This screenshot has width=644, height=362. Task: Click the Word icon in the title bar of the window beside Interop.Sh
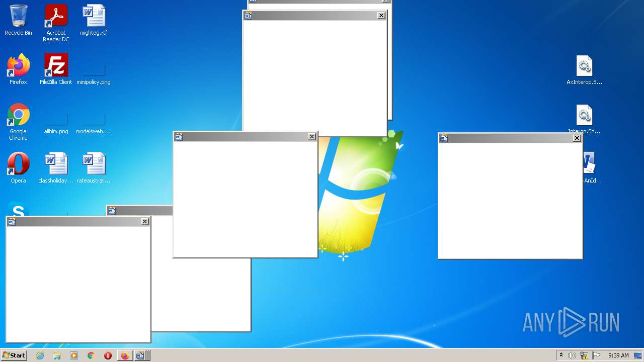click(444, 138)
